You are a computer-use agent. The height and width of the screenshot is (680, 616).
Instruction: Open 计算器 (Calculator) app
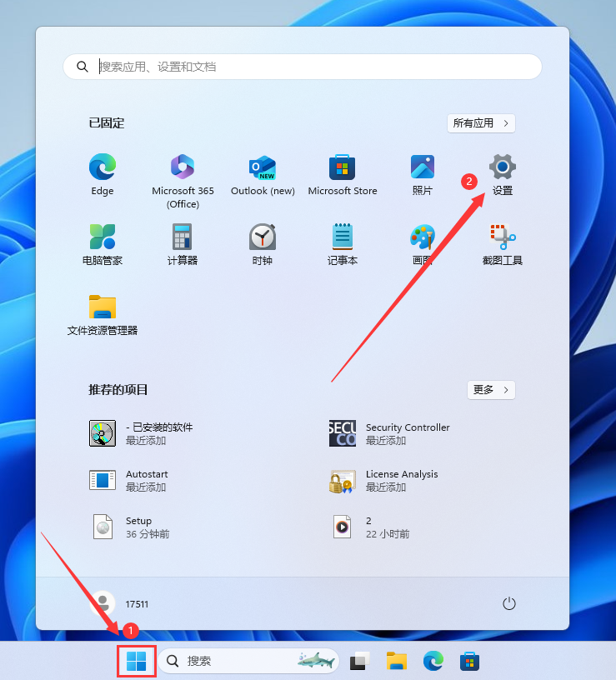(183, 237)
